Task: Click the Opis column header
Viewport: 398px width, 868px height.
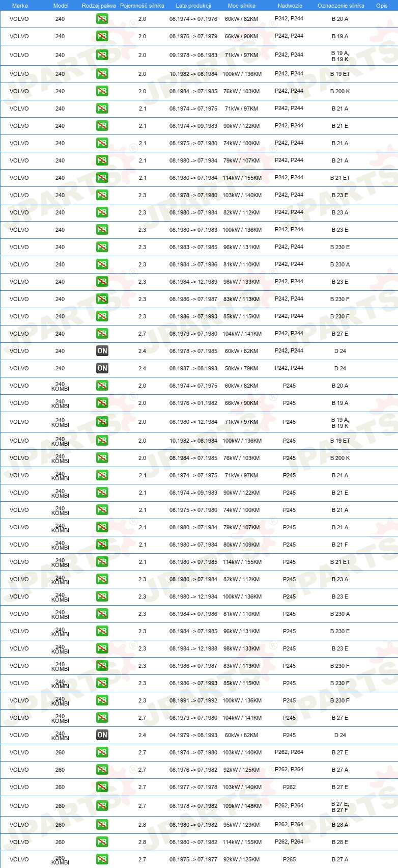Action: point(382,6)
